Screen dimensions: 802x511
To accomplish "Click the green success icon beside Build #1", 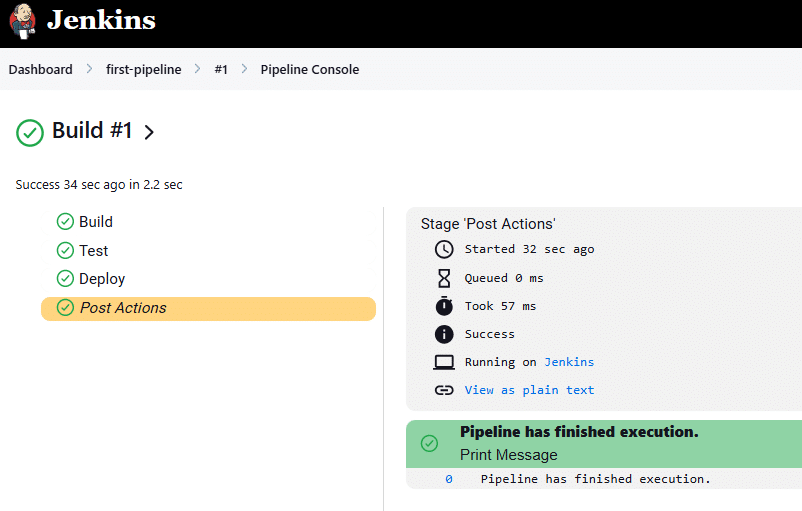I will coord(30,132).
